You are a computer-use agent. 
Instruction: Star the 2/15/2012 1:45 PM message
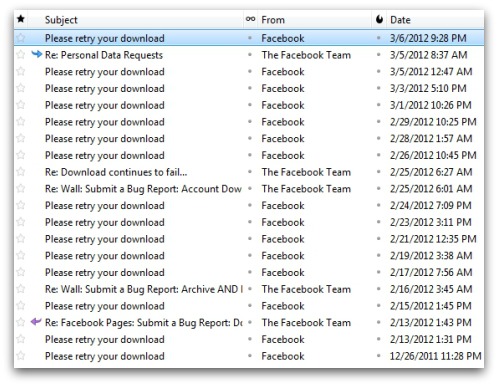[x=21, y=305]
